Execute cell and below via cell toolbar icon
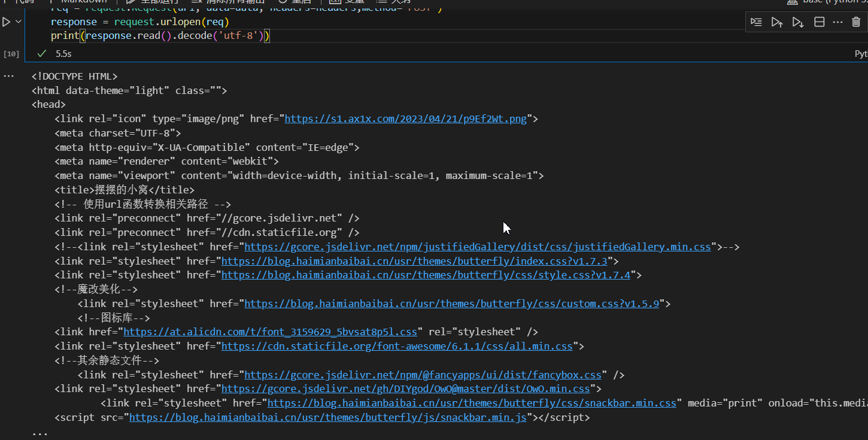868x440 pixels. click(x=798, y=22)
